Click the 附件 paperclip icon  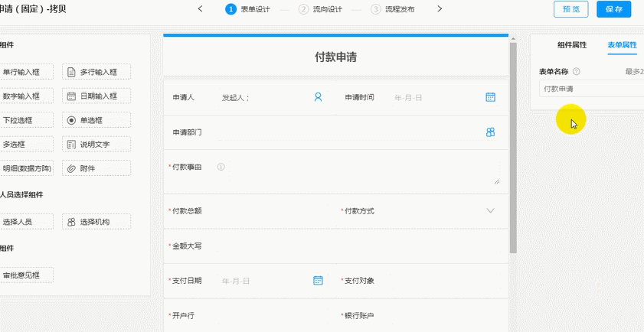71,168
